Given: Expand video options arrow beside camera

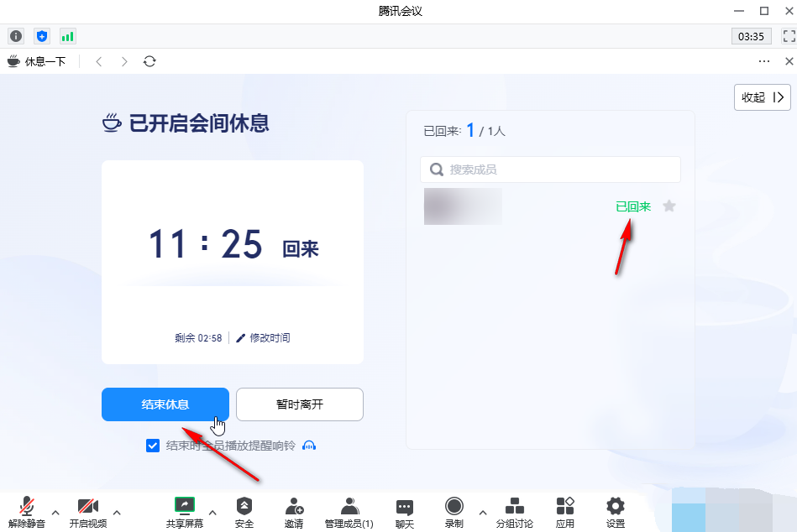Looking at the screenshot, I should pyautogui.click(x=117, y=512).
